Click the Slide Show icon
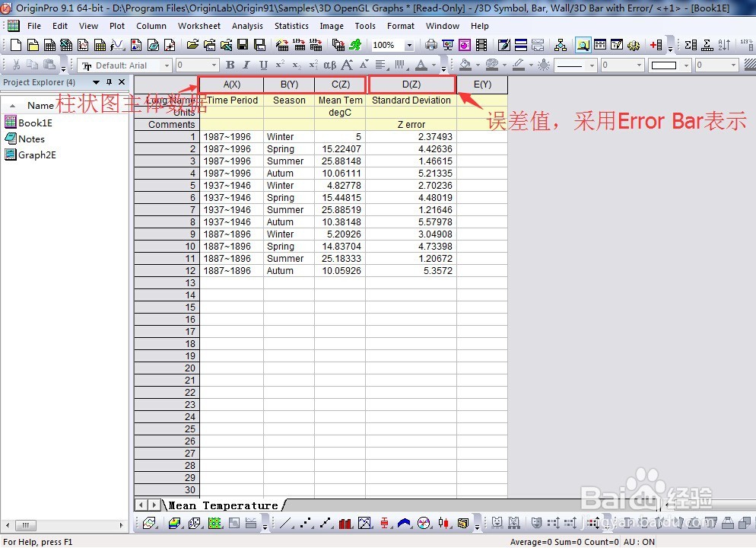 (x=448, y=45)
